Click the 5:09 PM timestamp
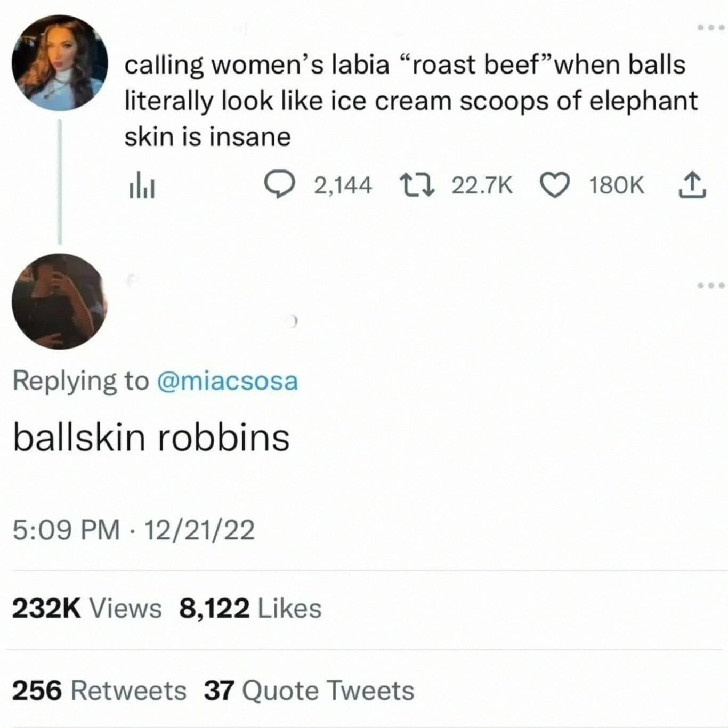Image resolution: width=728 pixels, height=728 pixels. tap(66, 531)
